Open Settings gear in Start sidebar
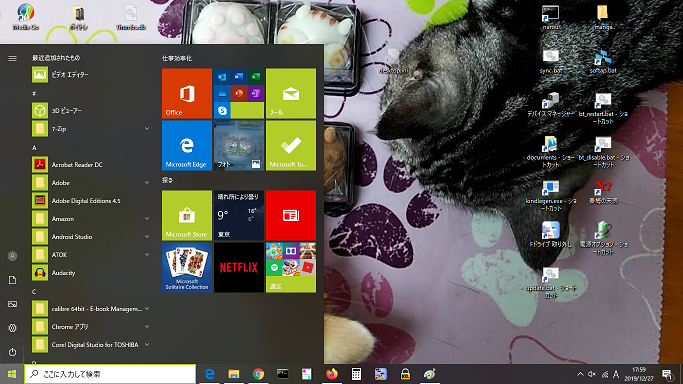 pos(12,328)
